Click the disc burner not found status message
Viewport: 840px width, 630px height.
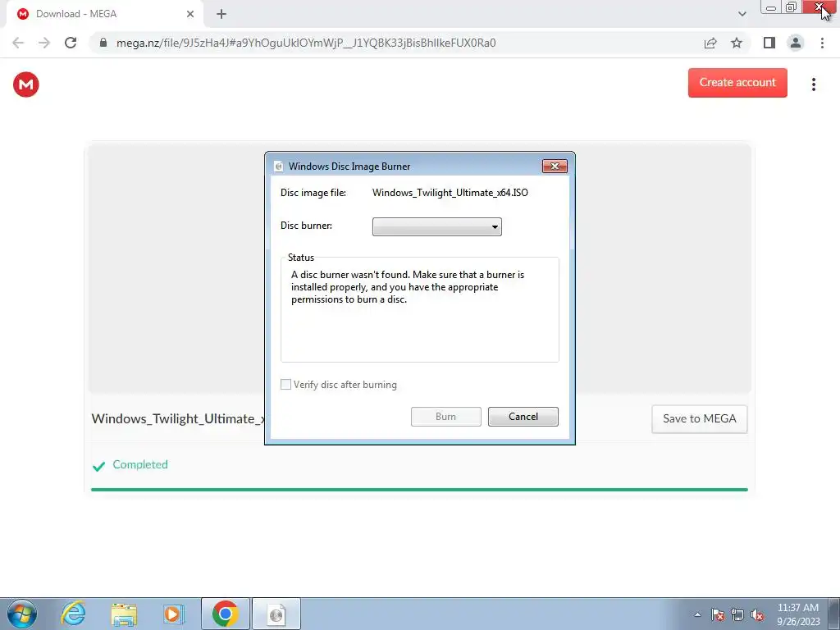click(x=408, y=287)
